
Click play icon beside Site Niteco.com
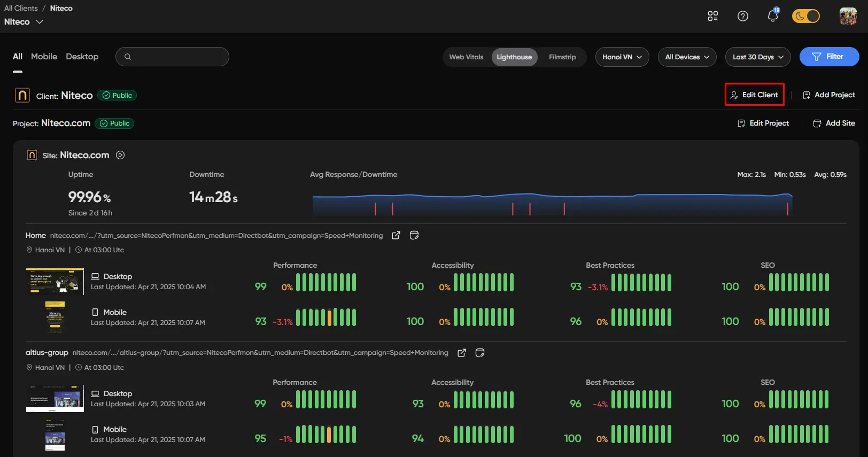point(120,155)
